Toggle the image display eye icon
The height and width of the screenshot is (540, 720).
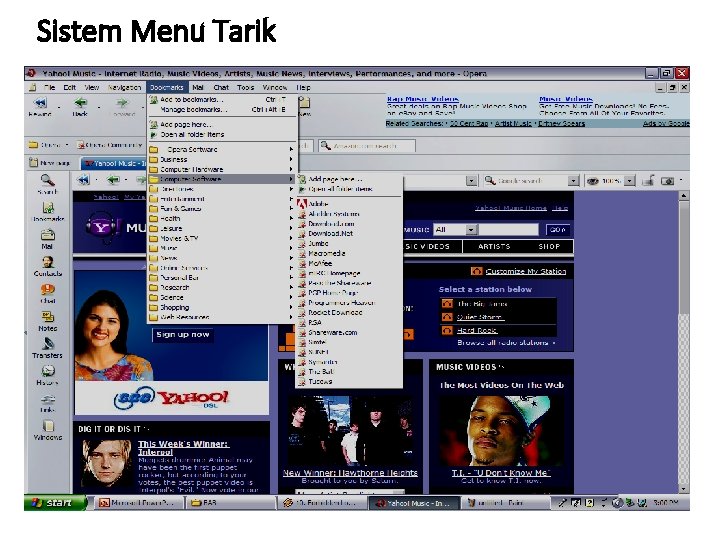coord(593,181)
